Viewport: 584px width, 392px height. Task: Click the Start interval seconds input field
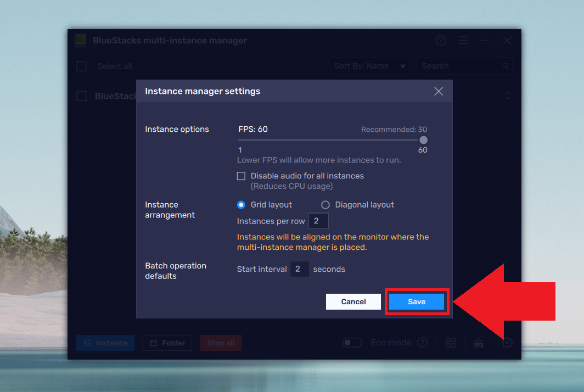300,269
